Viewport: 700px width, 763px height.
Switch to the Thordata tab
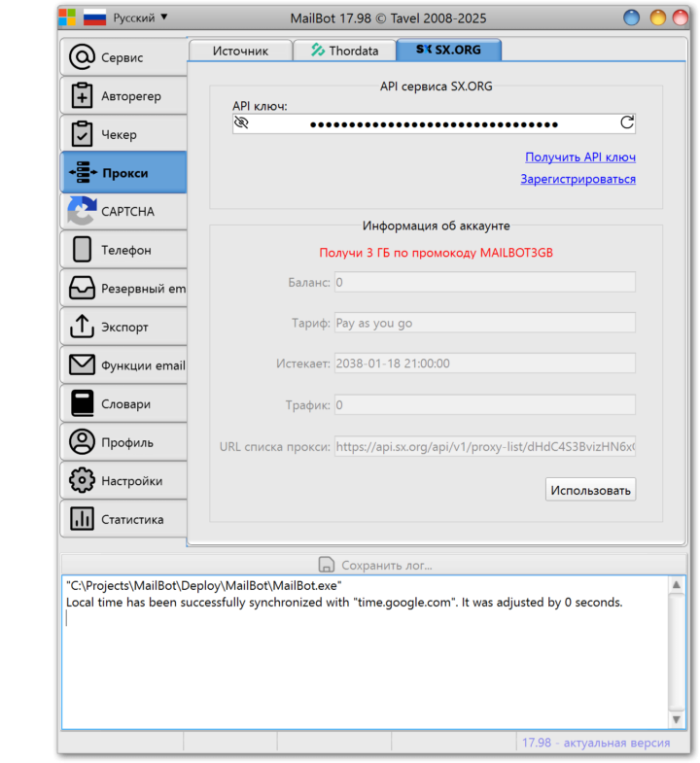345,50
